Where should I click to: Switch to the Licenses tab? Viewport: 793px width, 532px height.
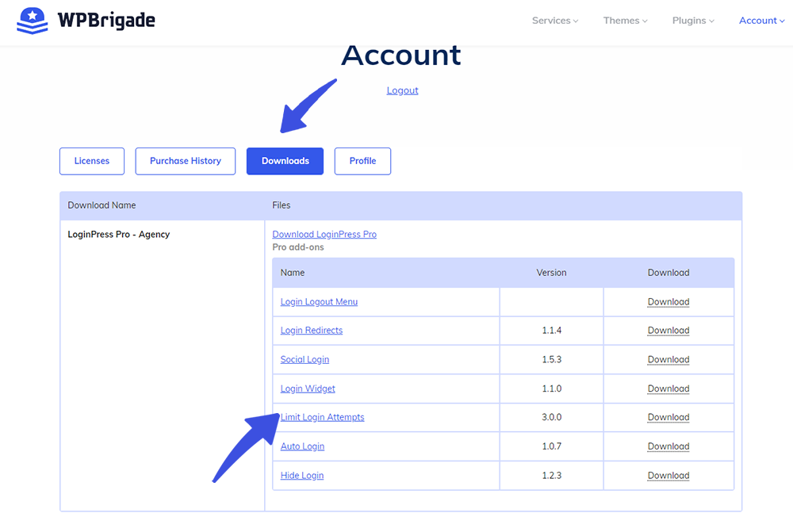pos(91,161)
